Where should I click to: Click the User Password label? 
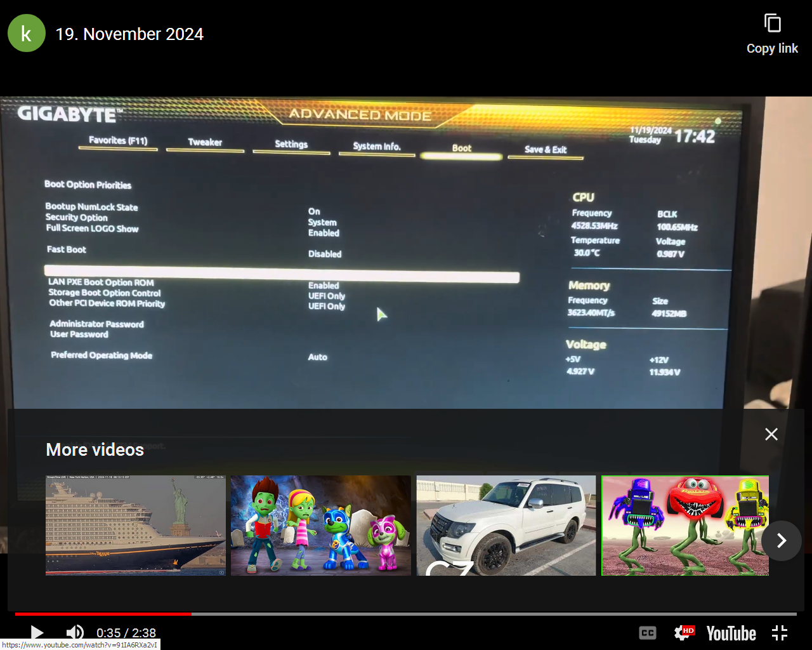(x=79, y=334)
